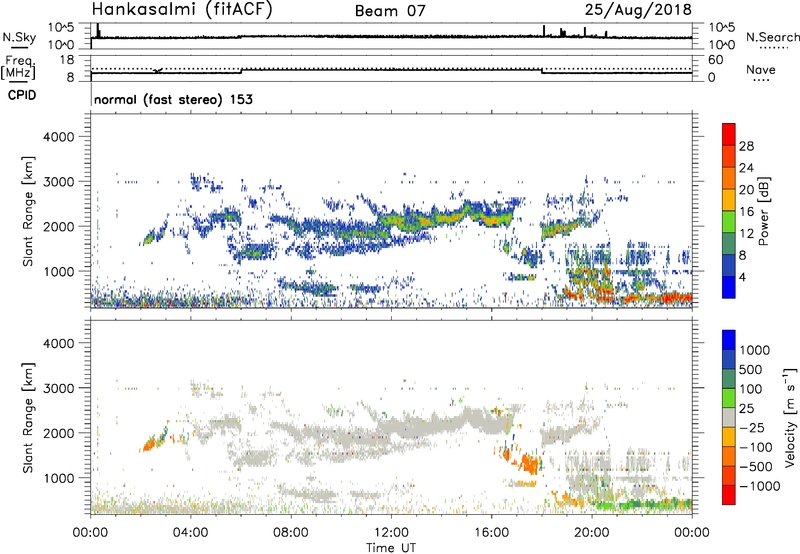Click the "Nave" legend label
This screenshot has width=800, height=554.
click(761, 69)
